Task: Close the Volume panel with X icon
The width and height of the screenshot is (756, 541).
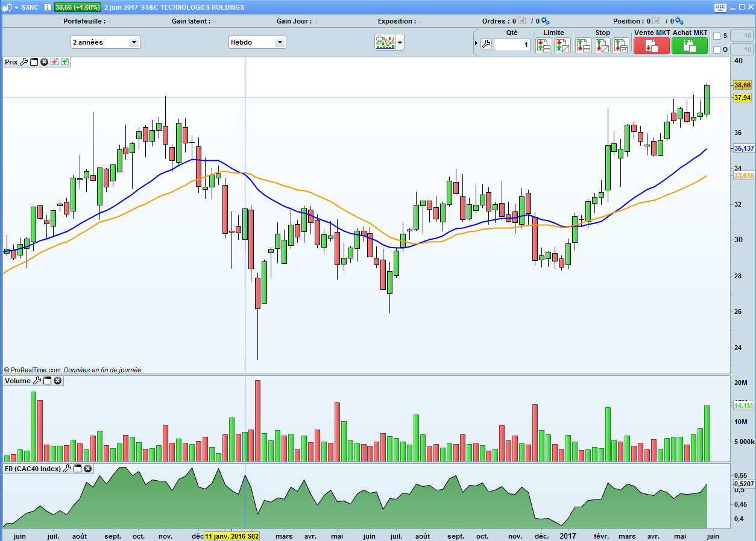Action: pyautogui.click(x=57, y=381)
